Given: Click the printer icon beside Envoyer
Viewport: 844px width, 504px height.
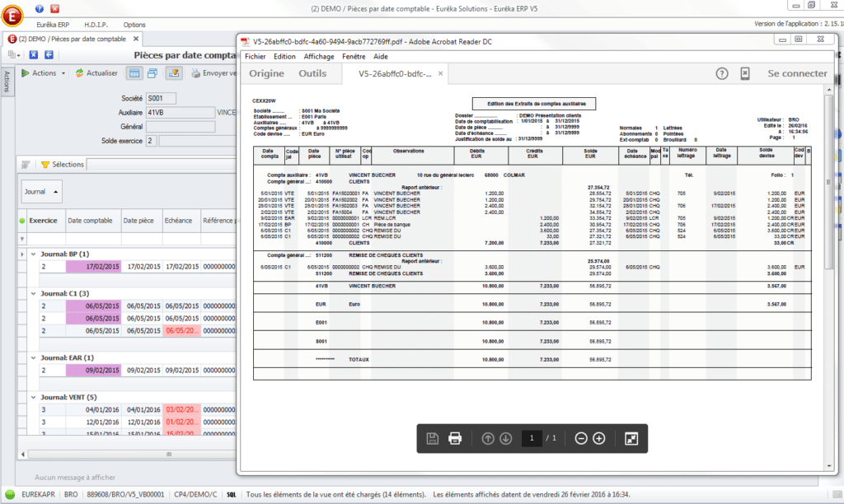Looking at the screenshot, I should 196,73.
